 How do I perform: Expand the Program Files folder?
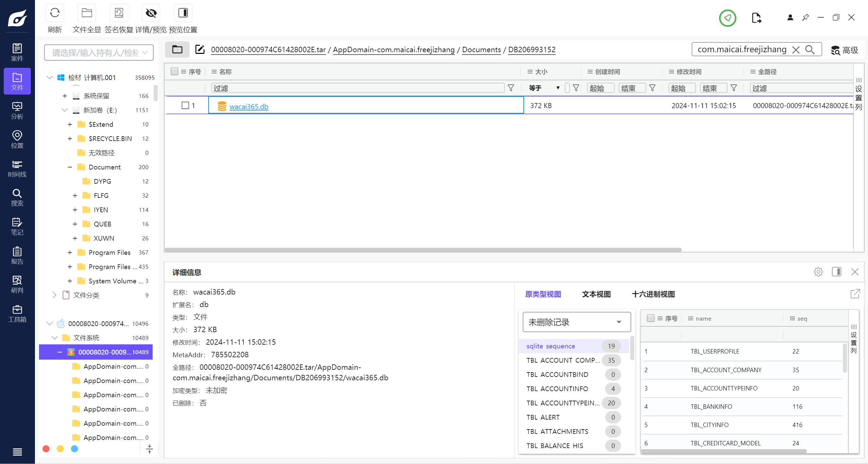(x=70, y=253)
